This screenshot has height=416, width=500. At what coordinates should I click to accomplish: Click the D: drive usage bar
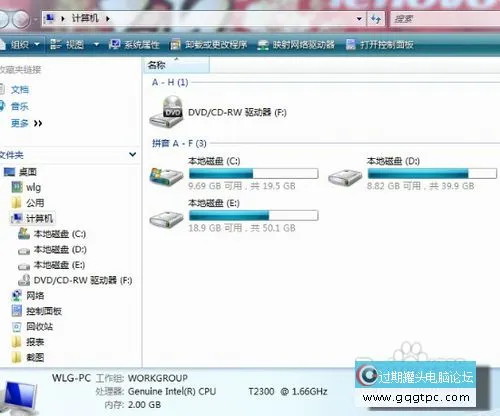432,173
